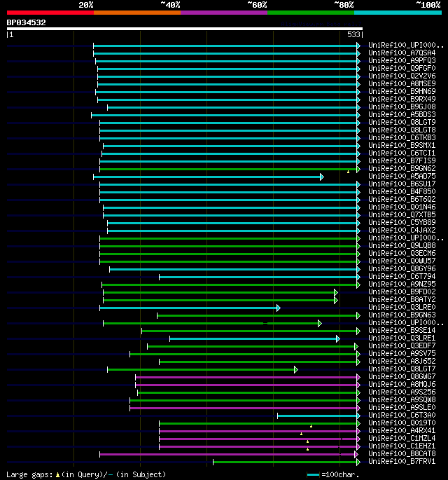Image resolution: width=448 pixels, height=480 pixels.
Task: Select the UniRef100_B9SE14 label
Action: [x=402, y=330]
